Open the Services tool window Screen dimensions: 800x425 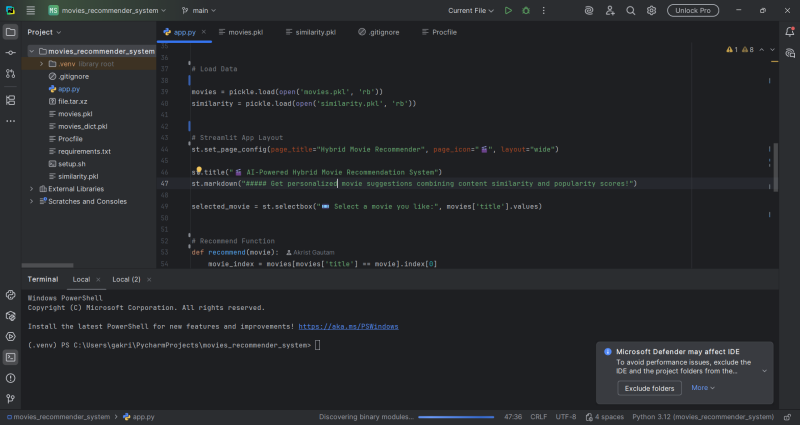(x=10, y=336)
